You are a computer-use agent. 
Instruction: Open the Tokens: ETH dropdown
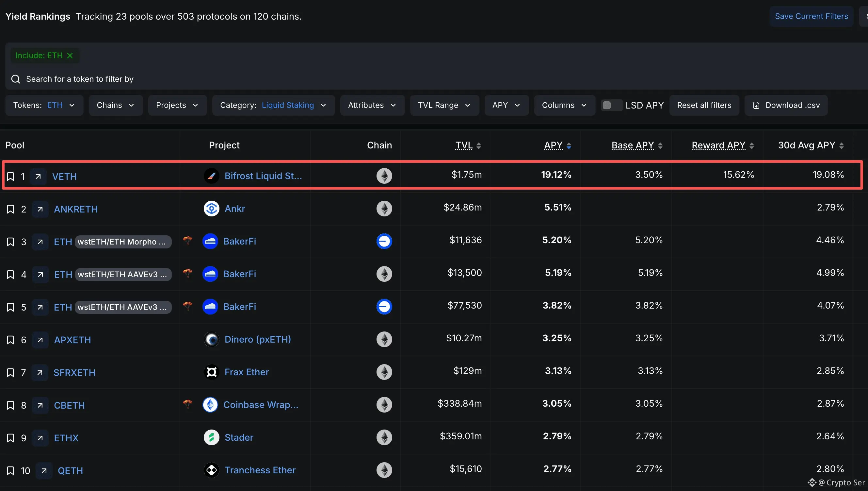click(44, 105)
